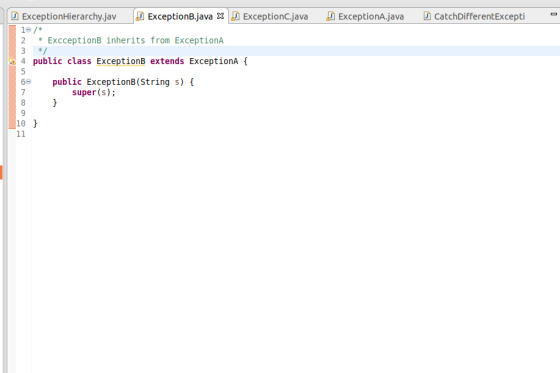Close the ExceptionB.java tab

coord(220,16)
